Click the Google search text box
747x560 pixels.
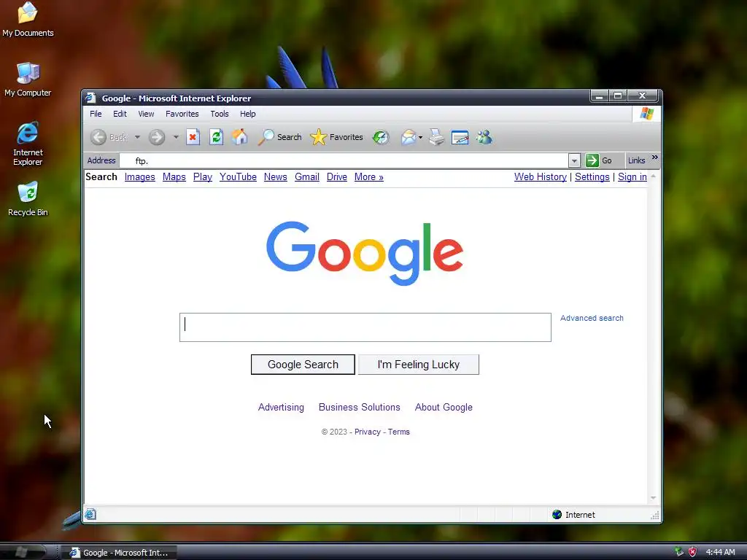[365, 327]
